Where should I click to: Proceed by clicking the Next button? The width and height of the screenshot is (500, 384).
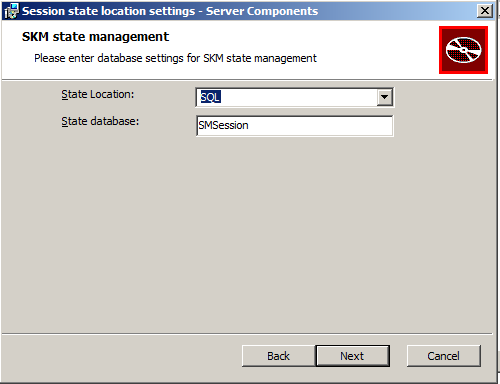tap(353, 356)
